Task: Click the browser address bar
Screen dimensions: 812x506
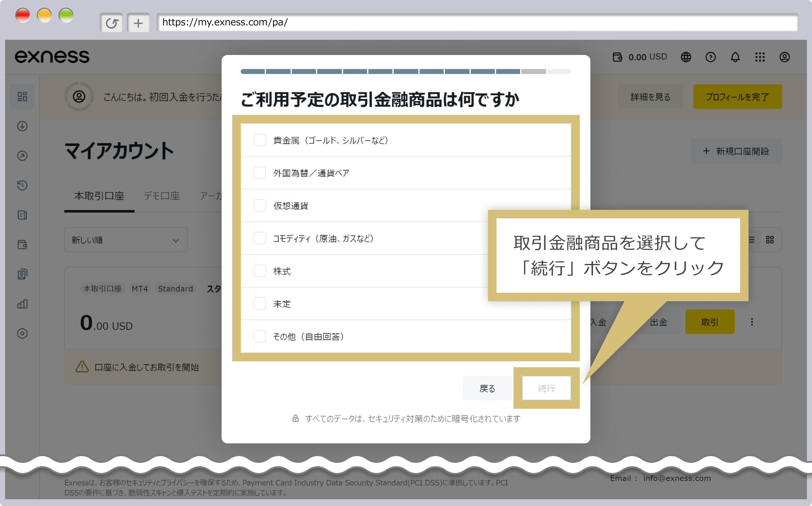Action: pos(477,22)
